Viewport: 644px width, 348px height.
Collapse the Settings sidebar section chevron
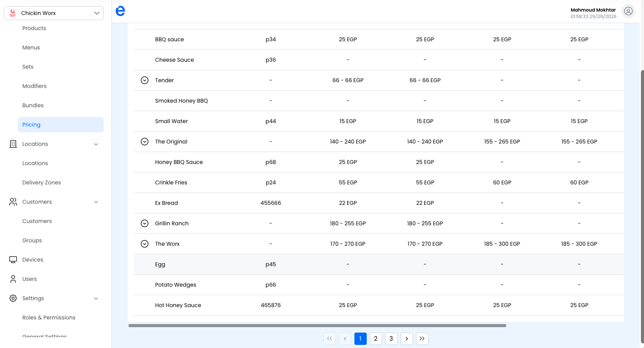coord(96,299)
